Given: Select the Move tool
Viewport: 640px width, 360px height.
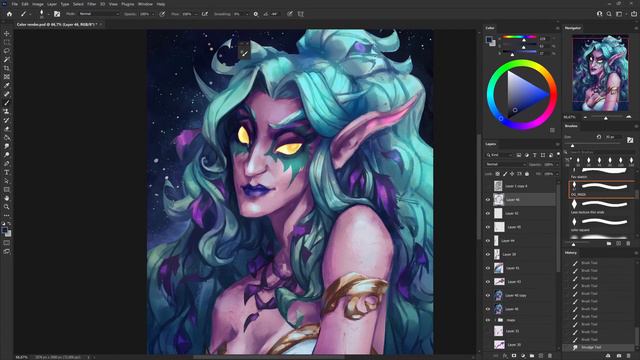Looking at the screenshot, I should (7, 33).
